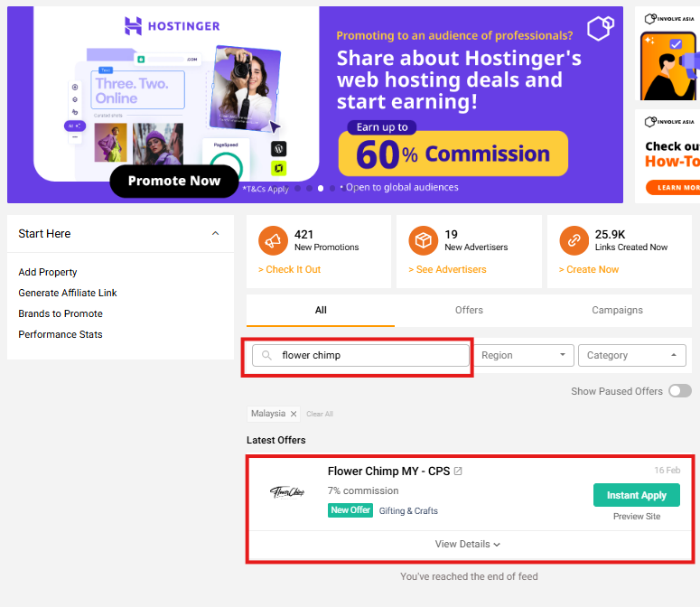Open Generate Affiliate Link
The height and width of the screenshot is (607, 700).
[x=68, y=293]
